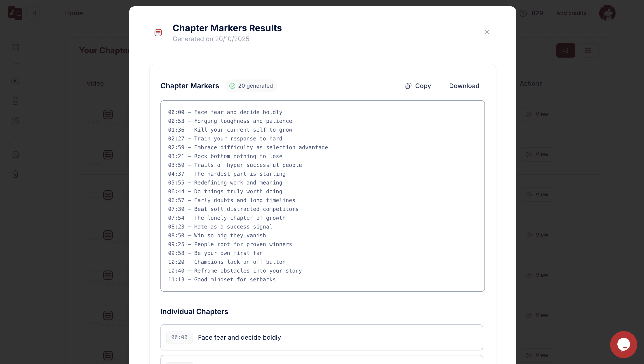Open the briefcase icon in sidebar
644x364 pixels.
[15, 154]
